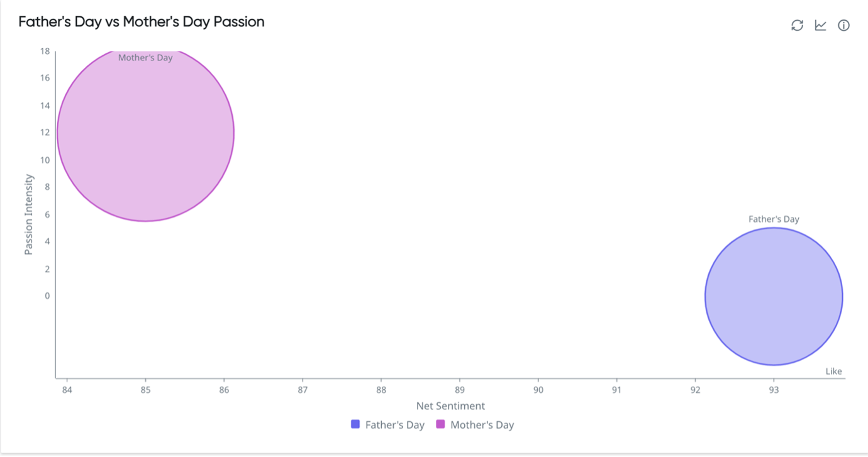Click the chart title text

pos(142,22)
